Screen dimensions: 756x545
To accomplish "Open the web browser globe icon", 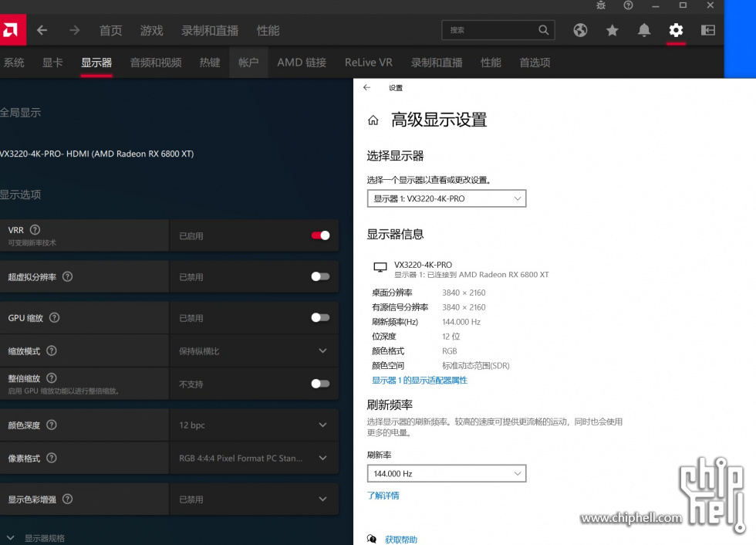I will click(580, 30).
